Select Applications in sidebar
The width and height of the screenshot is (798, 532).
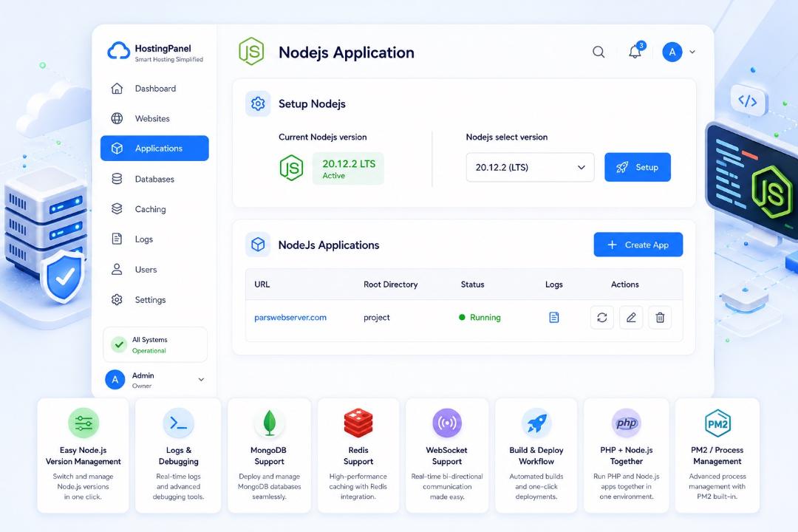(154, 148)
